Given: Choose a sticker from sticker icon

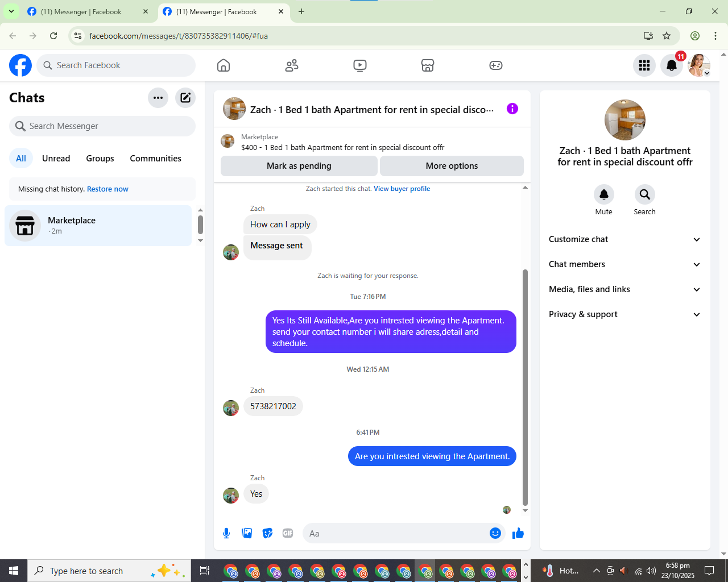Looking at the screenshot, I should [267, 533].
